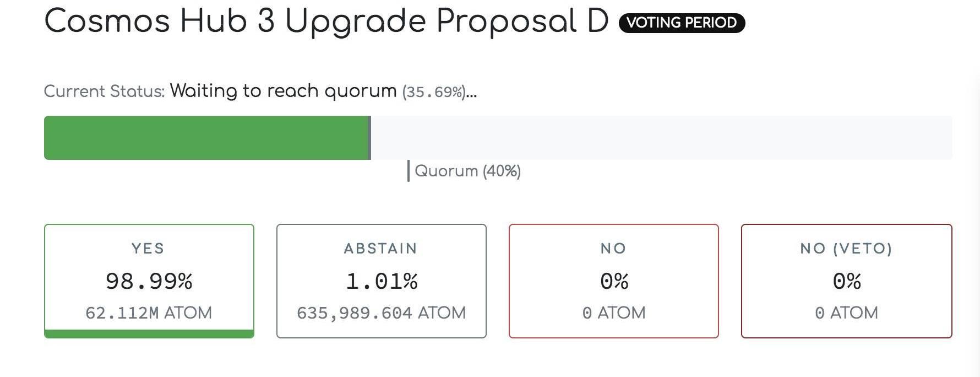Click the Cosmos Hub 3 Upgrade Proposal D title
The width and height of the screenshot is (980, 377).
(326, 21)
